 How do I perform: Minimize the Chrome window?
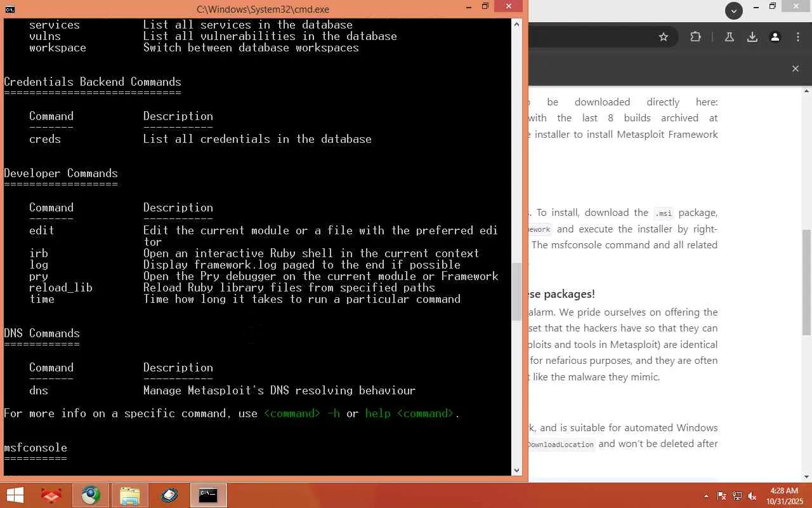click(x=756, y=7)
